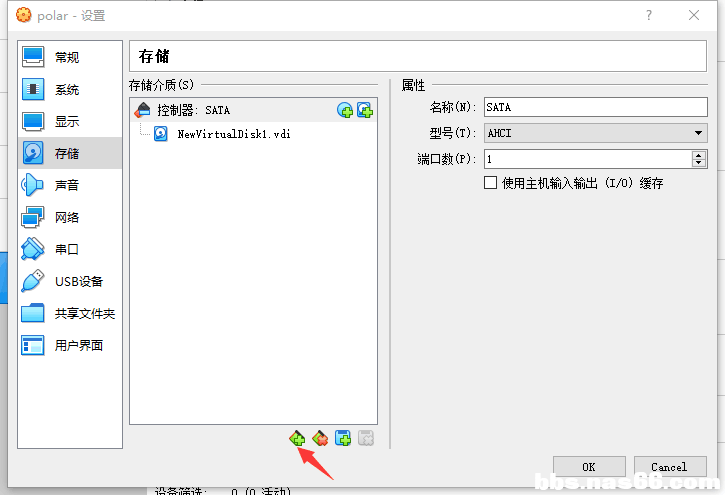The image size is (725, 495).
Task: Click add hard disk icon on SATA row
Action: (365, 110)
